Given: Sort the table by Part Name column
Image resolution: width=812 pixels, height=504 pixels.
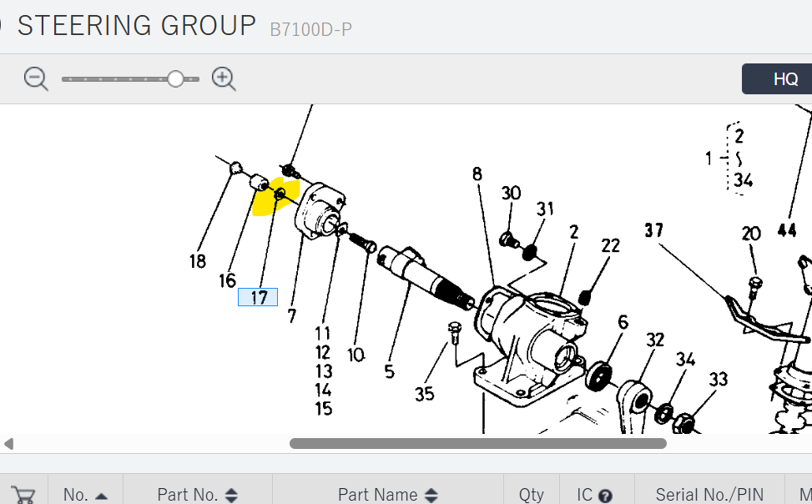Looking at the screenshot, I should coord(387,495).
